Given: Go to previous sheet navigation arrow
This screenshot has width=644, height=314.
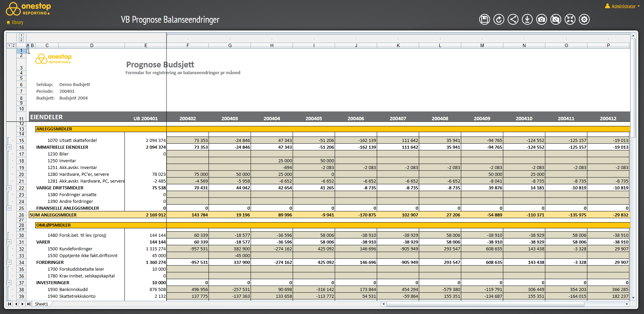Looking at the screenshot, I should point(16,304).
